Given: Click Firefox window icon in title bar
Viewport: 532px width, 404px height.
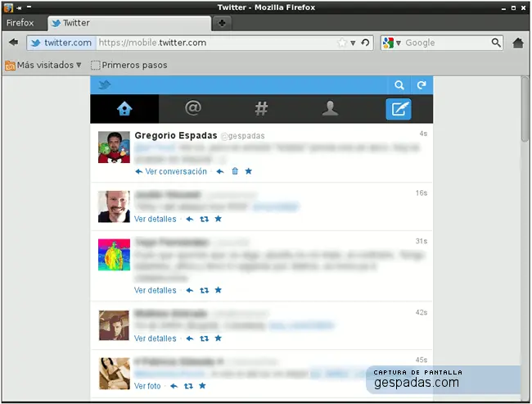Looking at the screenshot, I should [8, 7].
